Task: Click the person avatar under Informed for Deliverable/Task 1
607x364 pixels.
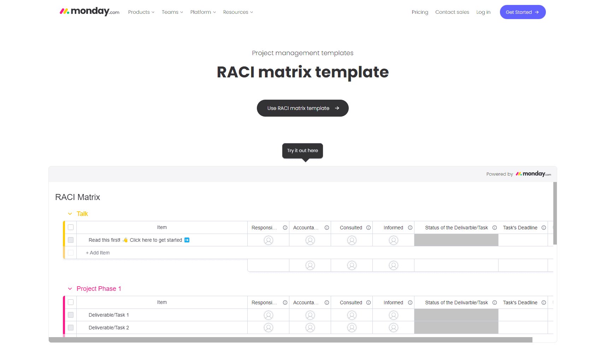Action: tap(393, 315)
